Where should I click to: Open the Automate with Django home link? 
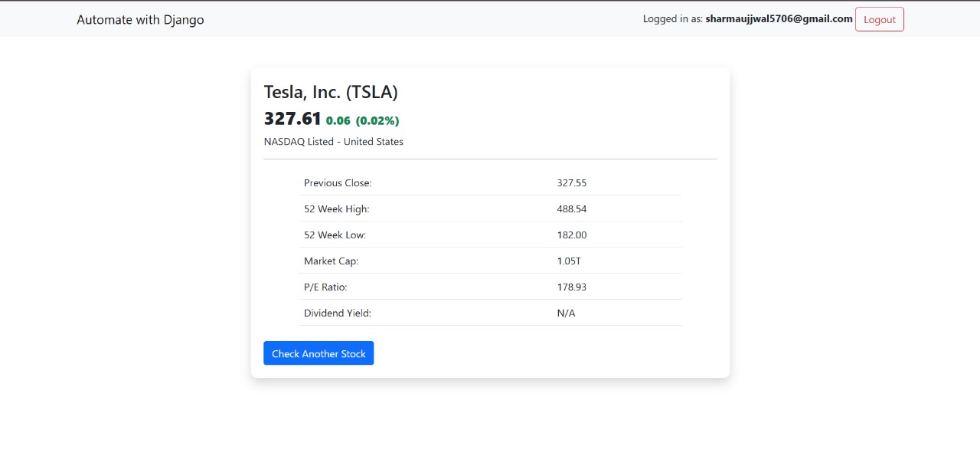(x=140, y=19)
